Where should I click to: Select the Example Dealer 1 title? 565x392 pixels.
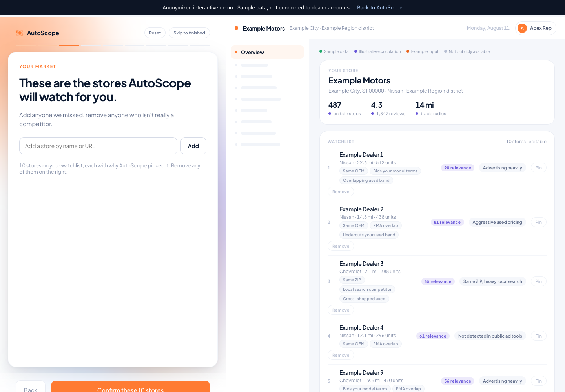pyautogui.click(x=361, y=155)
